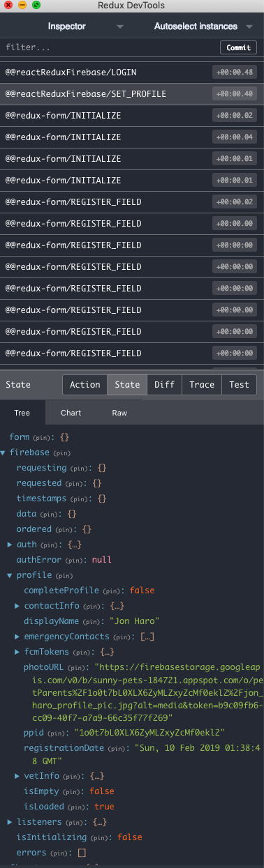The image size is (264, 868).
Task: Switch to the Test tab
Action: 239,384
